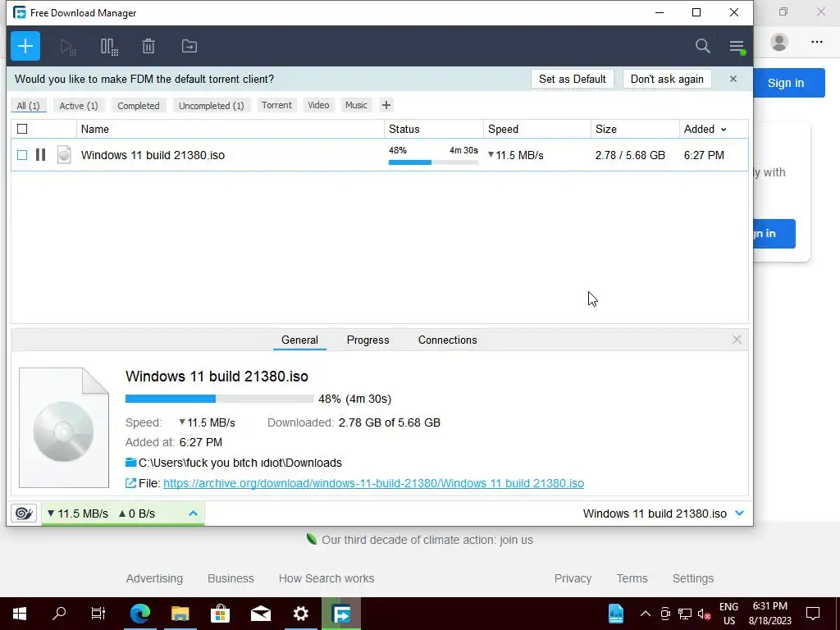
Task: Open the Connections details tab
Action: (x=447, y=340)
